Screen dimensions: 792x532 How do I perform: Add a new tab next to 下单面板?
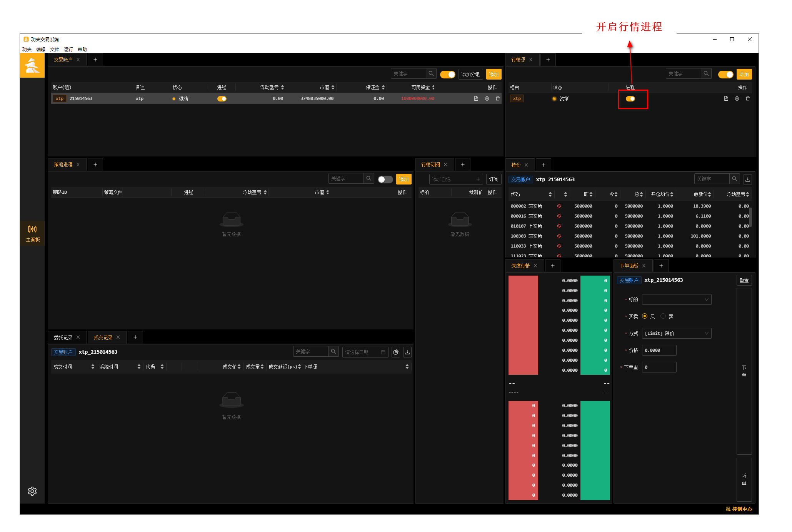pos(661,266)
